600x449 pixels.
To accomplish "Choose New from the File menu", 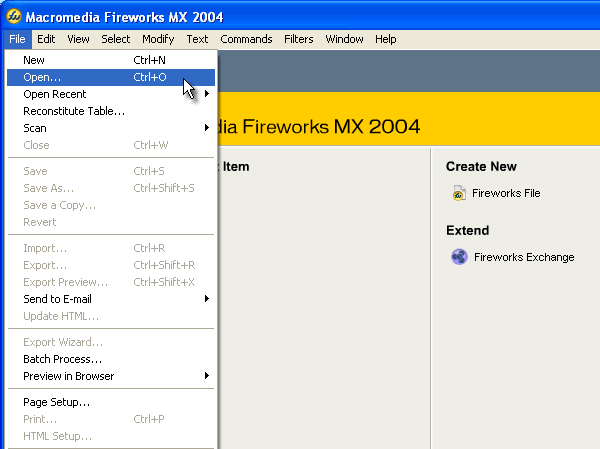I will coord(34,60).
